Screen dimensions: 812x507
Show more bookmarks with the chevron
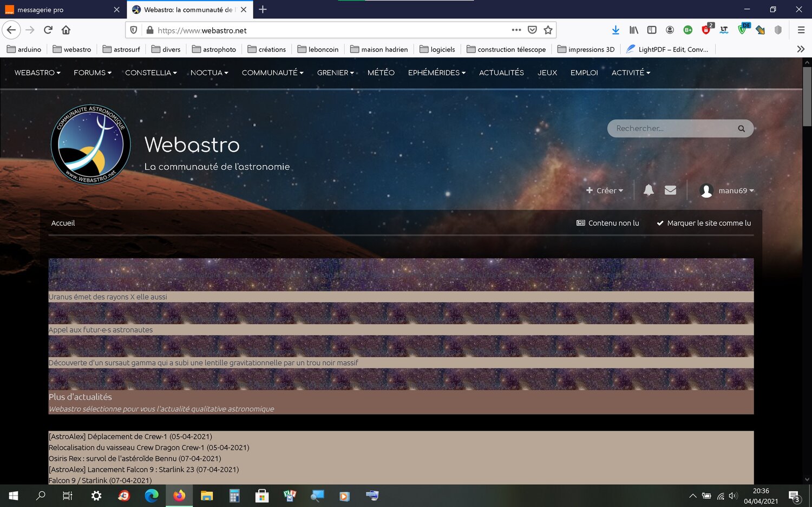[801, 49]
